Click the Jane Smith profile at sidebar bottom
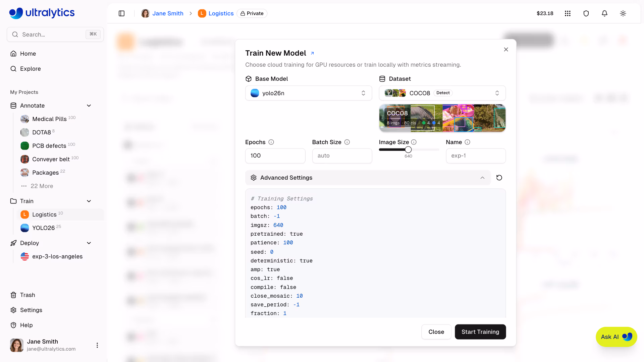 (50, 345)
